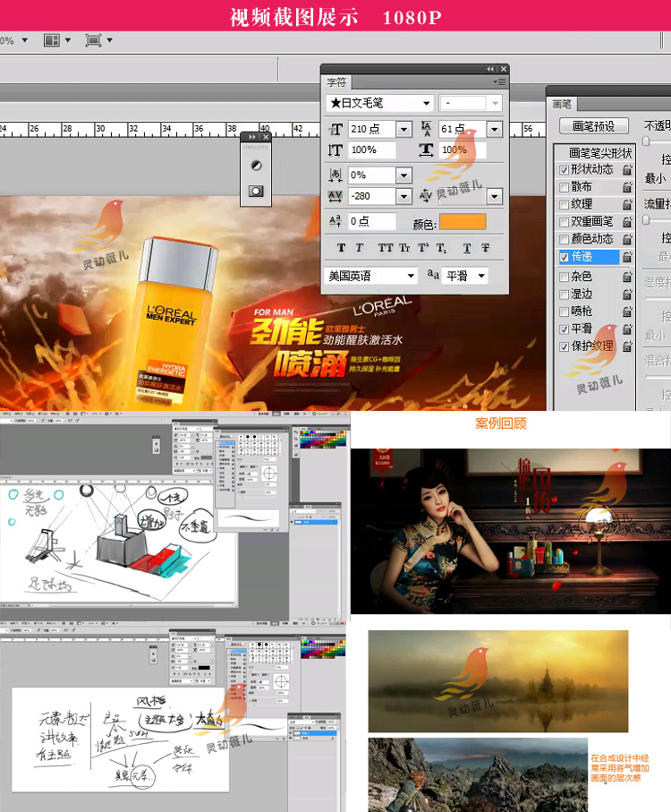This screenshot has width=671, height=812.
Task: Toggle lock icon for 形状动态
Action: [x=627, y=169]
